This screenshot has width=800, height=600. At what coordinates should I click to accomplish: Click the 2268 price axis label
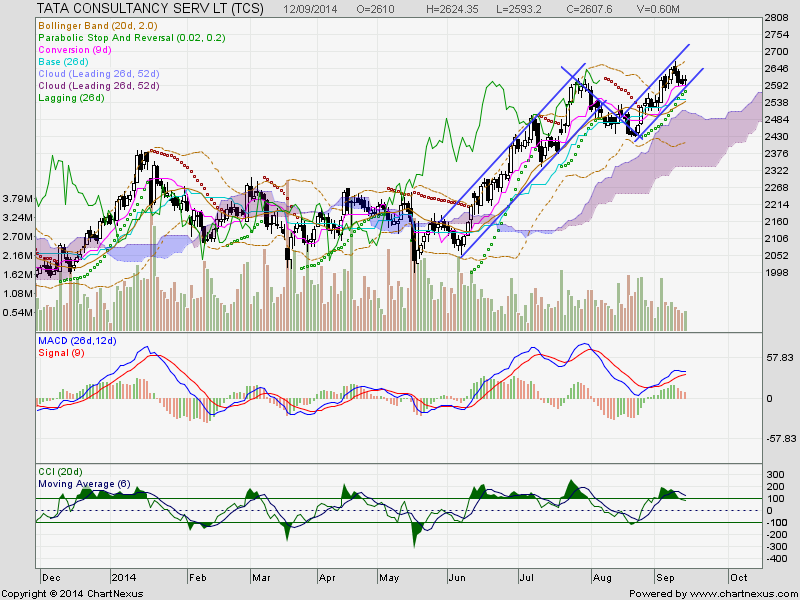777,188
